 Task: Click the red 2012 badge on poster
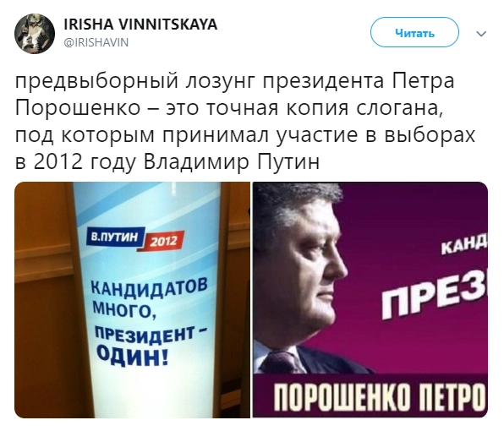coord(165,241)
